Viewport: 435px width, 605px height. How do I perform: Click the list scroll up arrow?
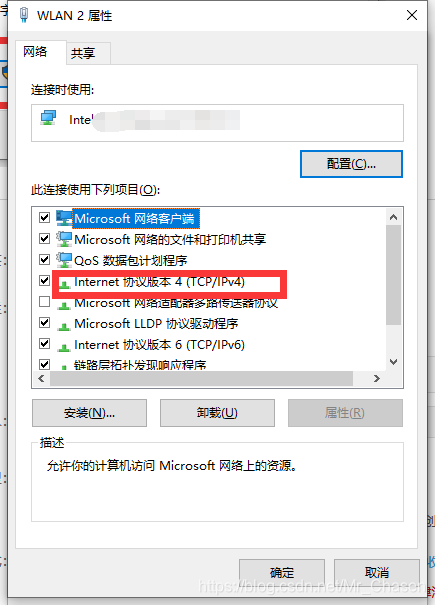[394, 217]
